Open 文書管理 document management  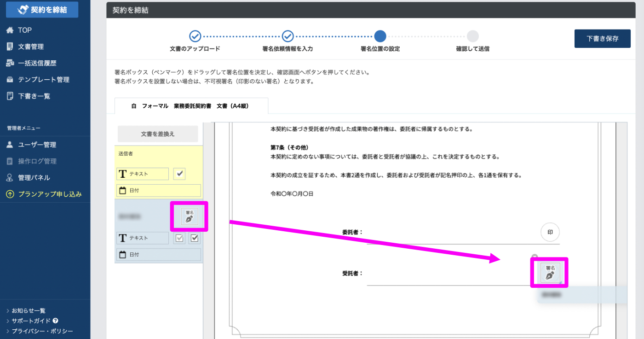30,47
